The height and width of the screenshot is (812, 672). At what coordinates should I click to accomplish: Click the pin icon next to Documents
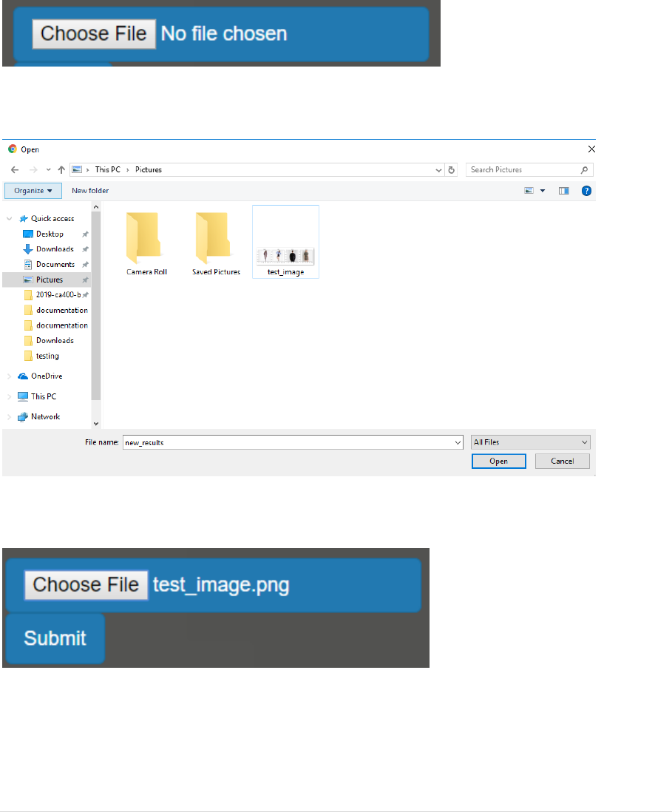(x=86, y=265)
